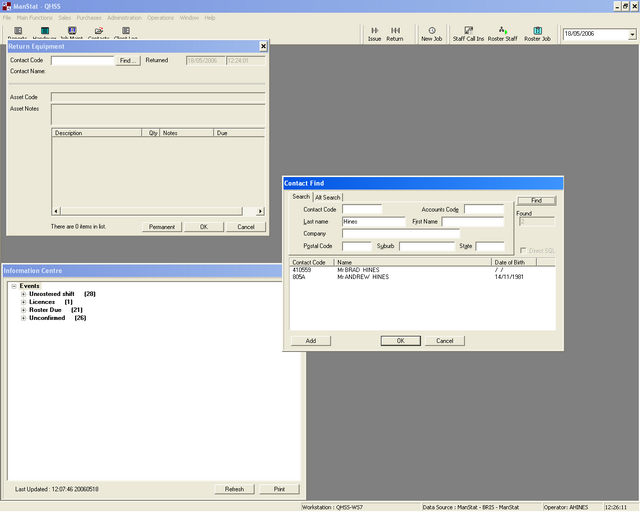This screenshot has height=512, width=640.
Task: Click the Staff Call Ins icon
Action: pos(467,34)
